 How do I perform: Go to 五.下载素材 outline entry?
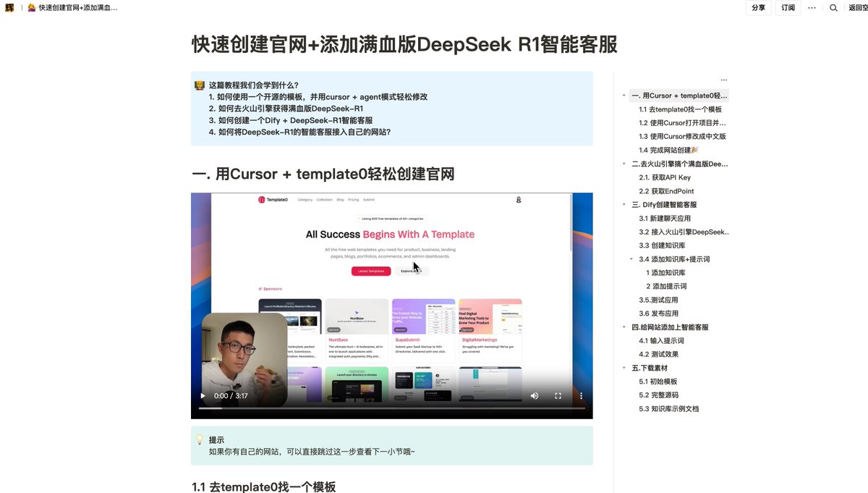(x=650, y=368)
